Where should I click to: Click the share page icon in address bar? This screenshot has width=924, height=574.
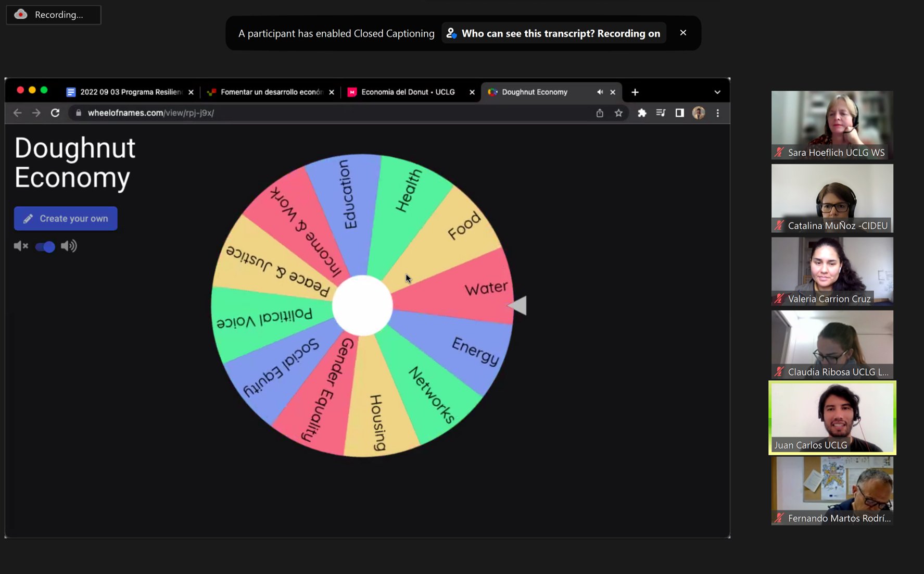click(x=600, y=113)
